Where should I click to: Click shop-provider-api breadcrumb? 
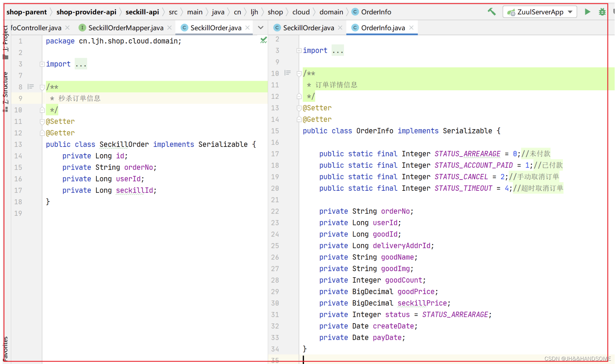pyautogui.click(x=86, y=12)
